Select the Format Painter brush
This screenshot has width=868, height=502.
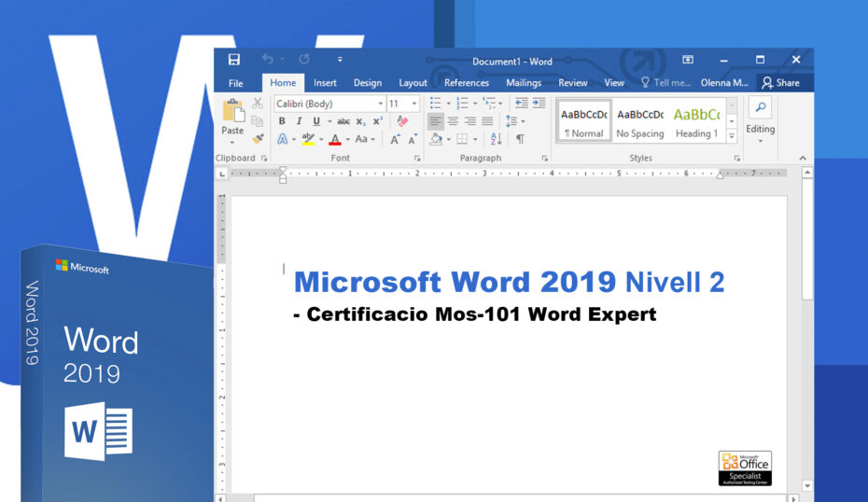pos(258,138)
